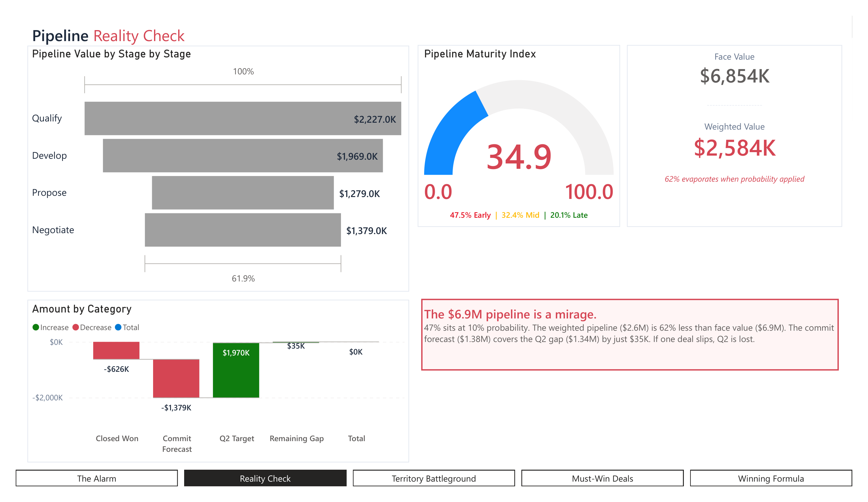Image resolution: width=868 pixels, height=502 pixels.
Task: Click the Face Value $6,854K figure
Action: pyautogui.click(x=734, y=76)
